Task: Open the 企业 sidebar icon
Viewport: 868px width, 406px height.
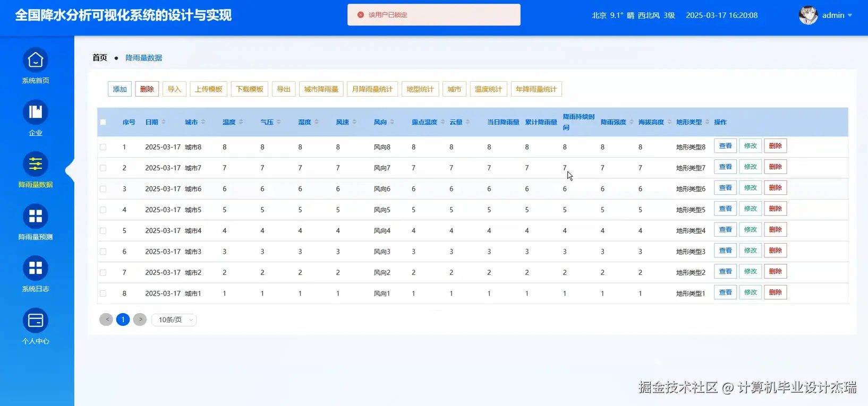Action: (x=36, y=112)
